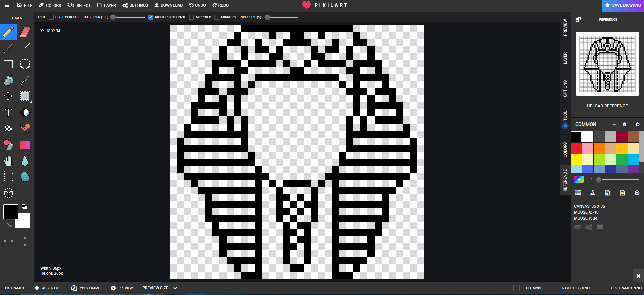Select the Circle shape tool
The width and height of the screenshot is (644, 295).
[25, 64]
